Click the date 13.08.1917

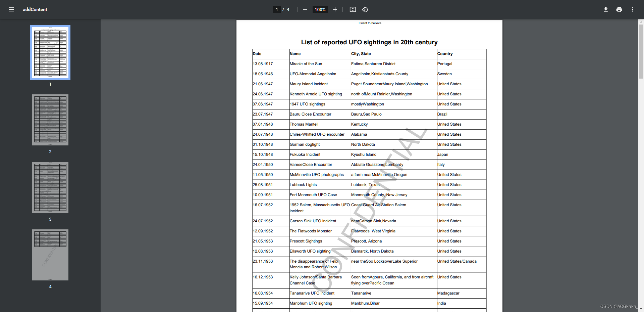pyautogui.click(x=263, y=64)
